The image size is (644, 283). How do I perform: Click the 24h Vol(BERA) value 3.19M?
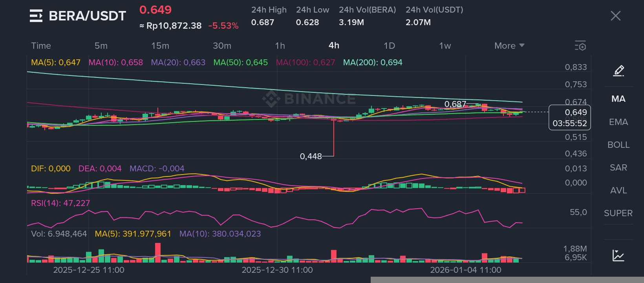(x=351, y=22)
